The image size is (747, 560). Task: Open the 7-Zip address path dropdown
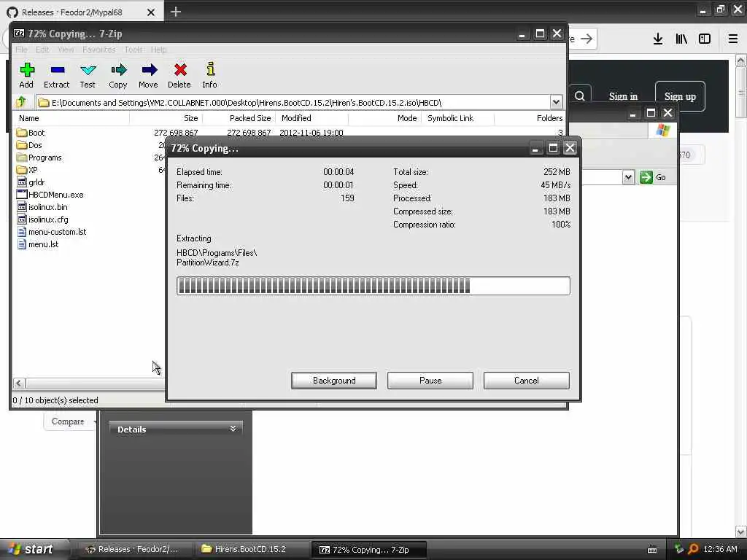[x=556, y=102]
